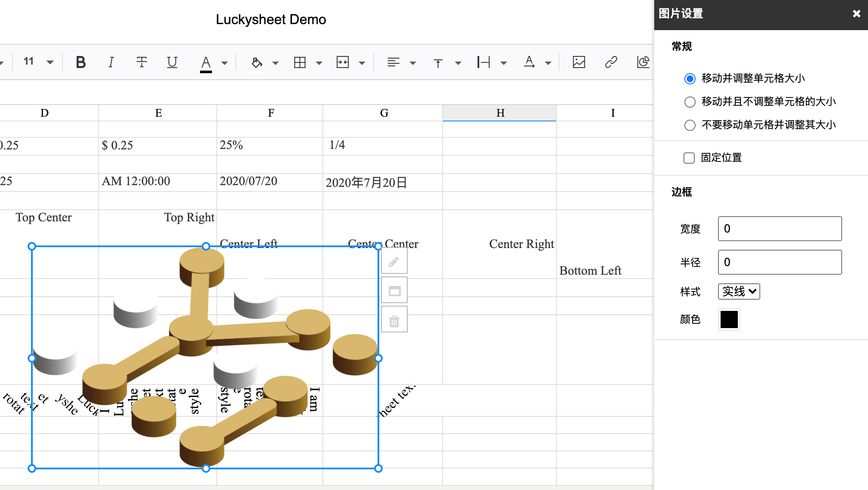This screenshot has height=490, width=868.
Task: Click the image's top-left resize handle
Action: coord(32,246)
